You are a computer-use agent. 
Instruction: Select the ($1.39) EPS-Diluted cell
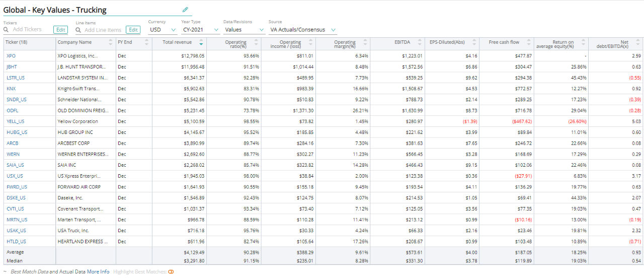point(452,121)
